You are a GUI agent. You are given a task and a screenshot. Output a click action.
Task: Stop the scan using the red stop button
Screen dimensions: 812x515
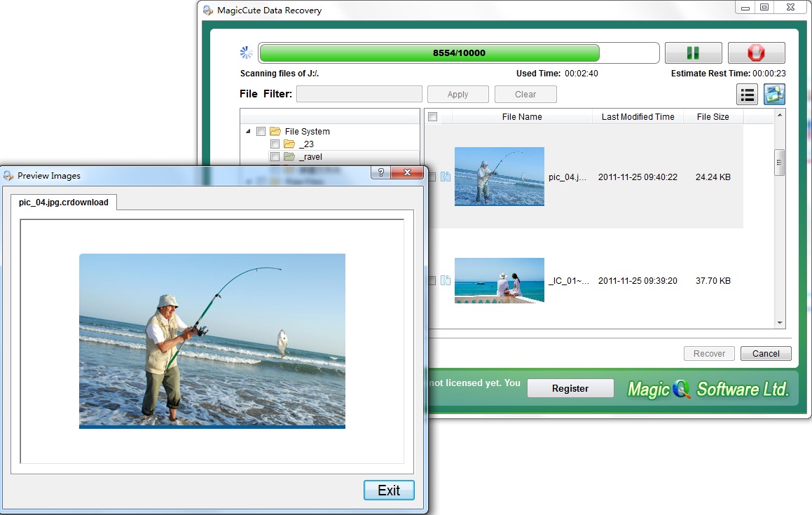(756, 53)
